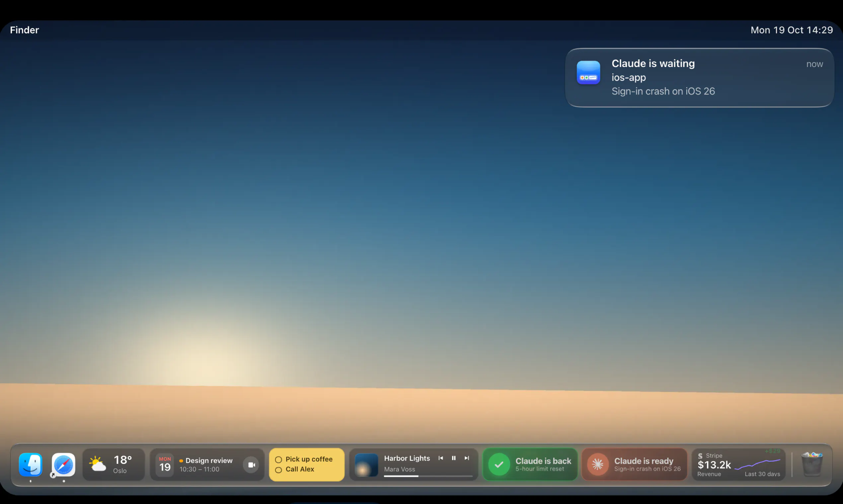Screen dimensions: 843x504
Task: Seek on the Harbor Lights progress bar
Action: [x=428, y=476]
